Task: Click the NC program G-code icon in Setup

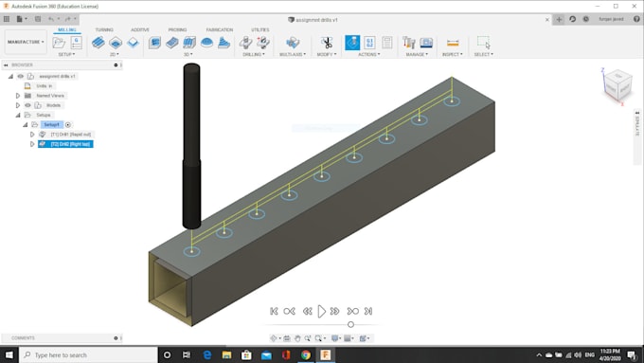Action: tap(77, 43)
